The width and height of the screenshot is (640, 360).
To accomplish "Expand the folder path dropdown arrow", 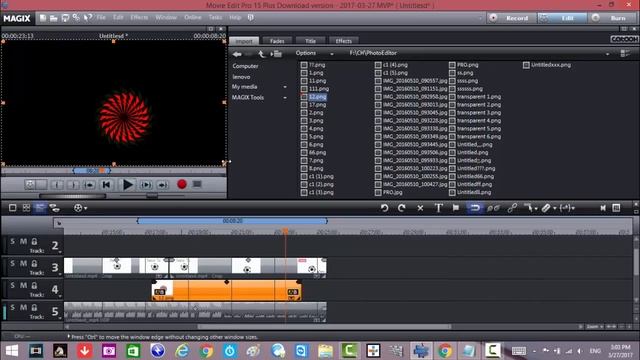I will (607, 54).
